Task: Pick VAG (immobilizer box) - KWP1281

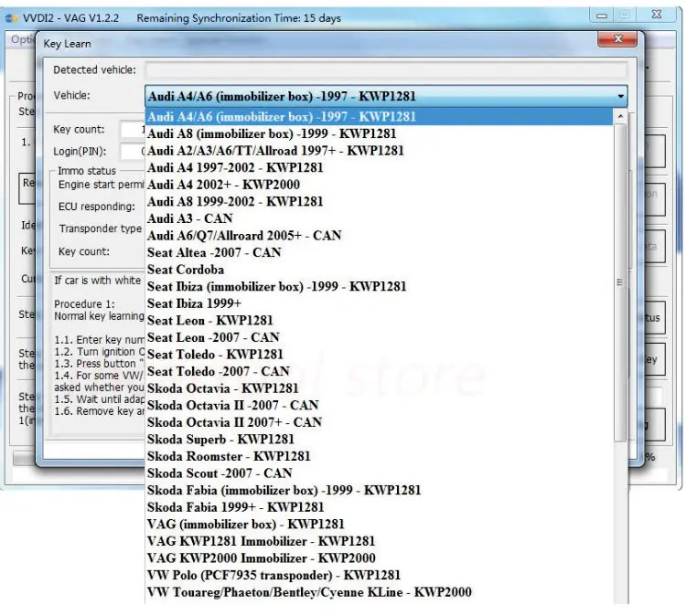Action: [x=380, y=525]
